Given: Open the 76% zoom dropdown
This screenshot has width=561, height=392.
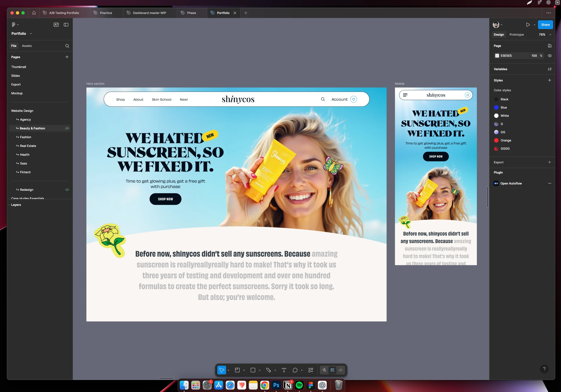Looking at the screenshot, I should pyautogui.click(x=545, y=35).
